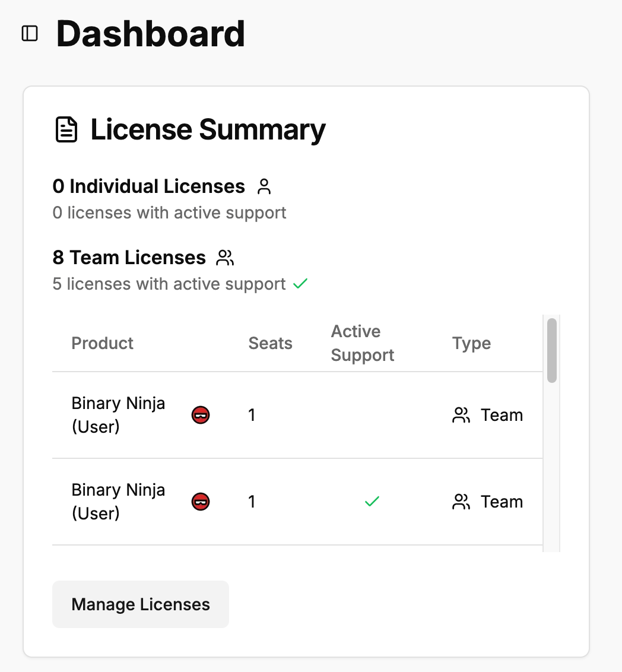This screenshot has width=622, height=672.
Task: Click seat count 1 in the row without active support
Action: 252,415
